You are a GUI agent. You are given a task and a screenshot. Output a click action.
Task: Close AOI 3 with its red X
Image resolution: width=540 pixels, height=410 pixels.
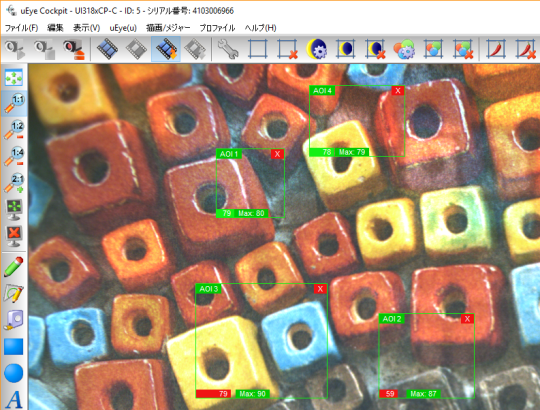[x=320, y=289]
